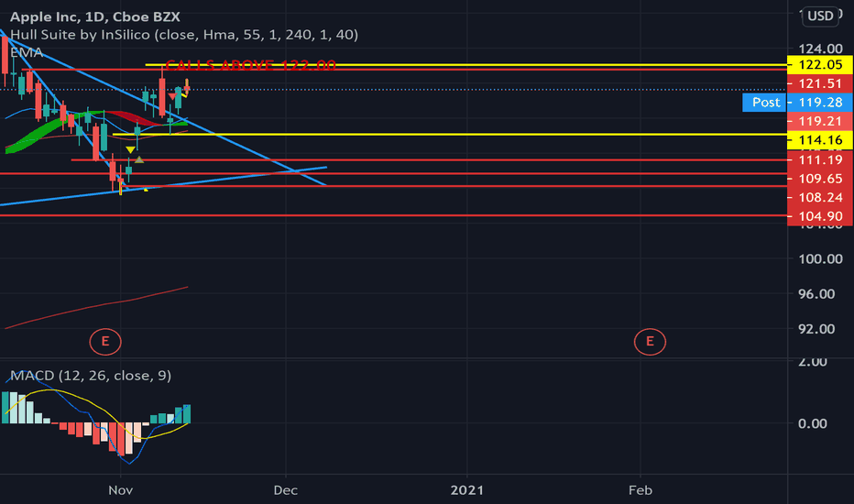Click the Dec label on time axis
The image size is (854, 504).
pyautogui.click(x=285, y=490)
